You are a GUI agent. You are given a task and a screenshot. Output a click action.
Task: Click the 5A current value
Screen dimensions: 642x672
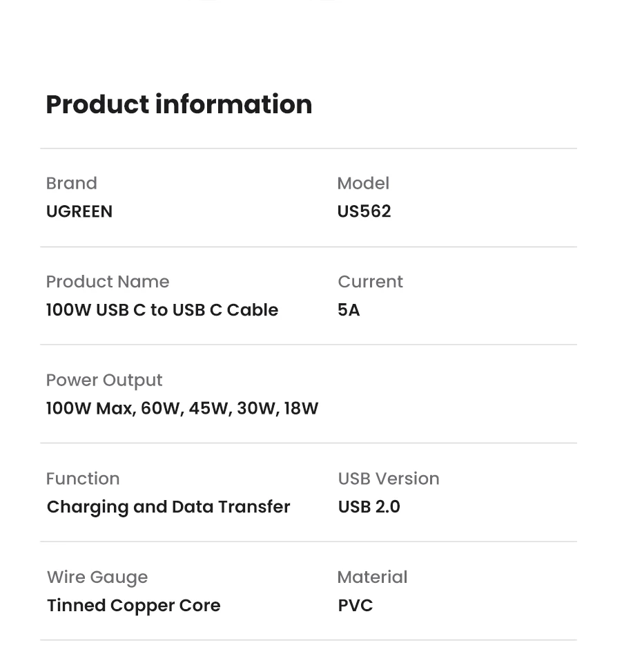[349, 310]
